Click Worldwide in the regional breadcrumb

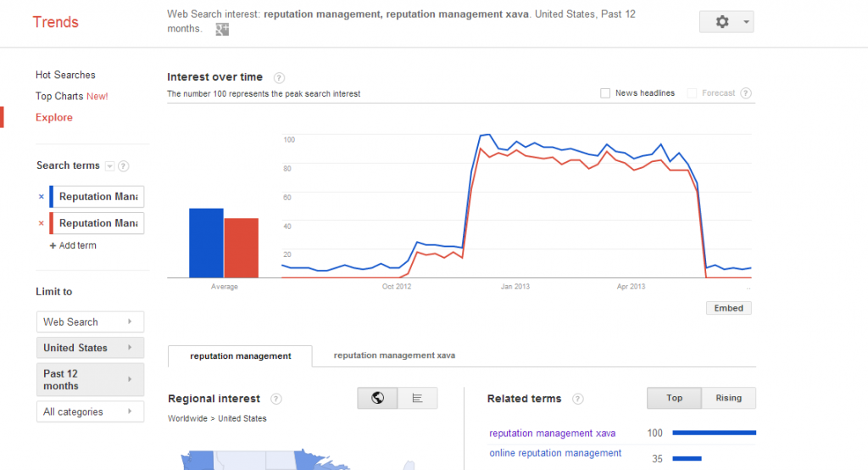point(187,418)
